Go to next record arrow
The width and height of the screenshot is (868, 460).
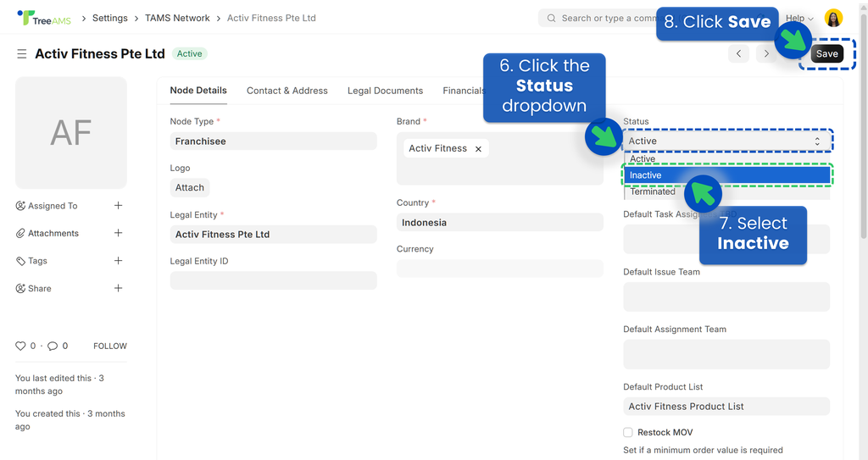pos(766,53)
